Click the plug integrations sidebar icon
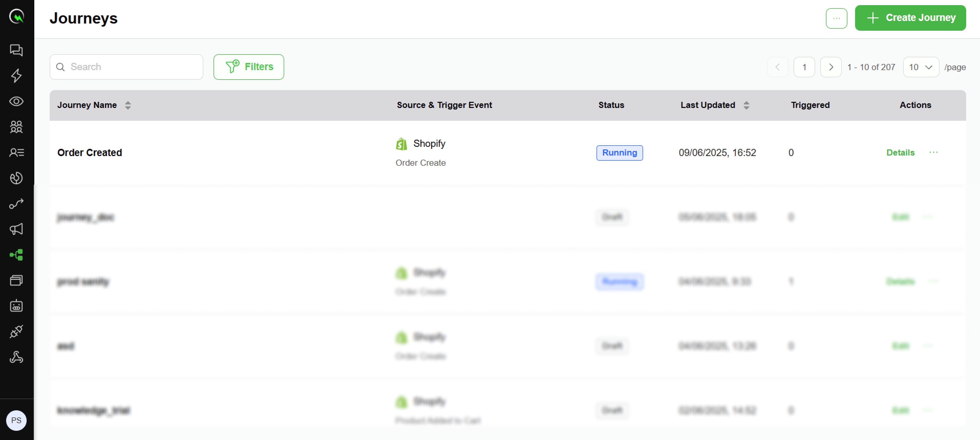Screen dimensions: 980x440 click(16, 331)
